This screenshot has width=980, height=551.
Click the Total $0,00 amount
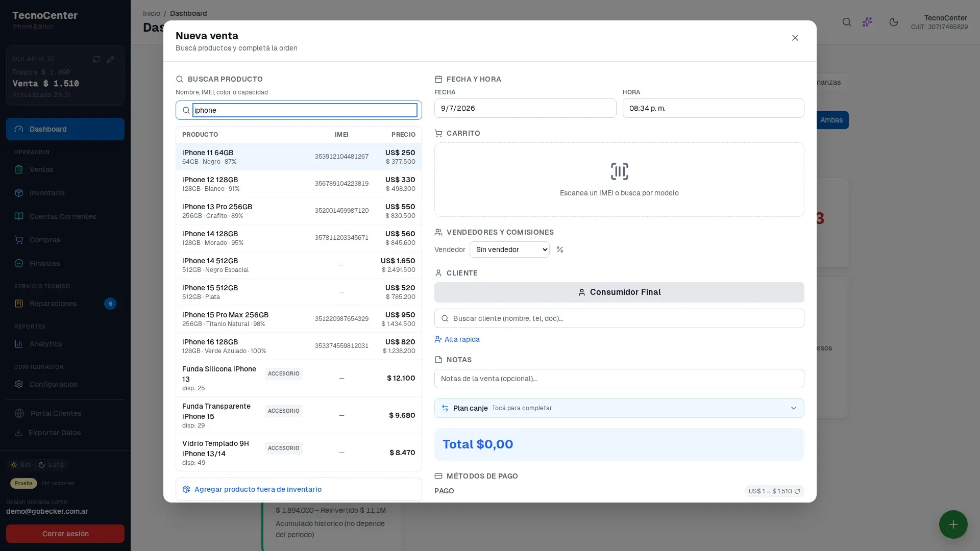pyautogui.click(x=478, y=444)
